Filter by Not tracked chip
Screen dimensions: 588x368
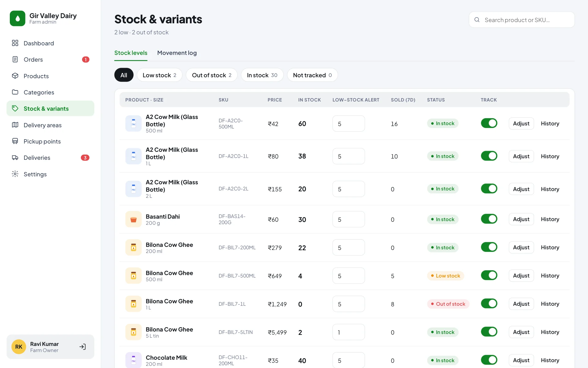point(312,75)
